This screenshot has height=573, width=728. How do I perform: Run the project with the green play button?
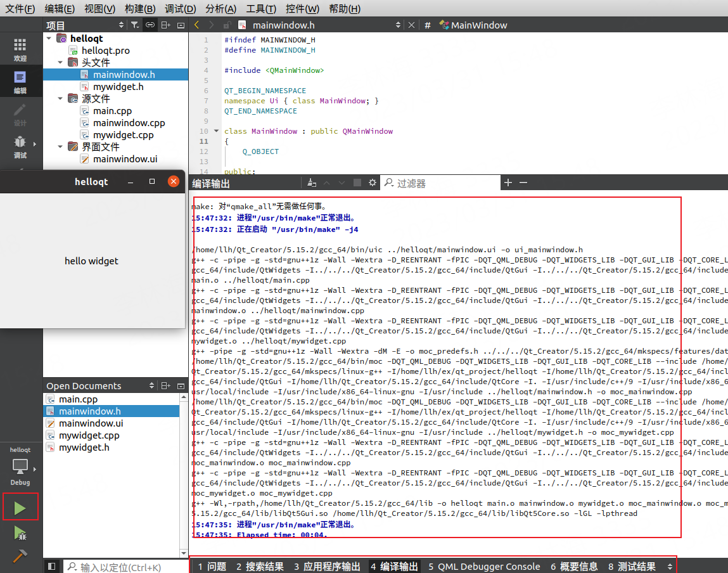coord(20,508)
